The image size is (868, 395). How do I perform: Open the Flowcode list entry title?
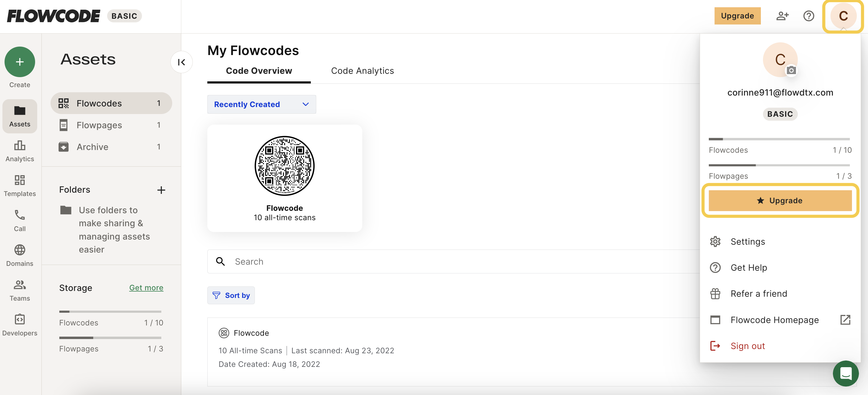[x=252, y=333]
